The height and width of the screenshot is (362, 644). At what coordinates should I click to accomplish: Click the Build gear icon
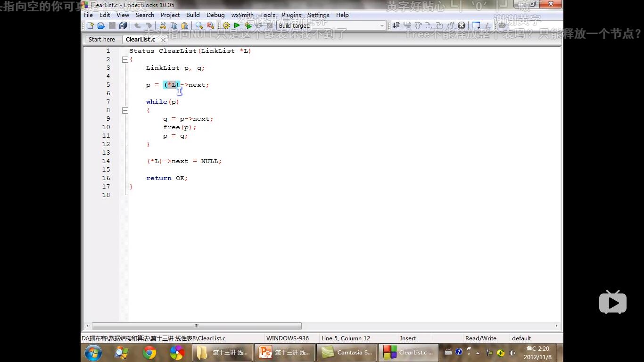point(226,25)
